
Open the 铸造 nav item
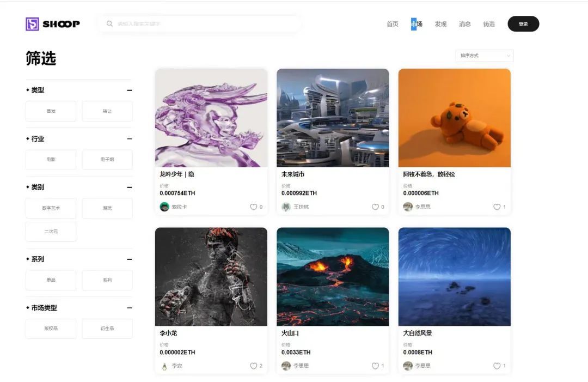click(489, 24)
